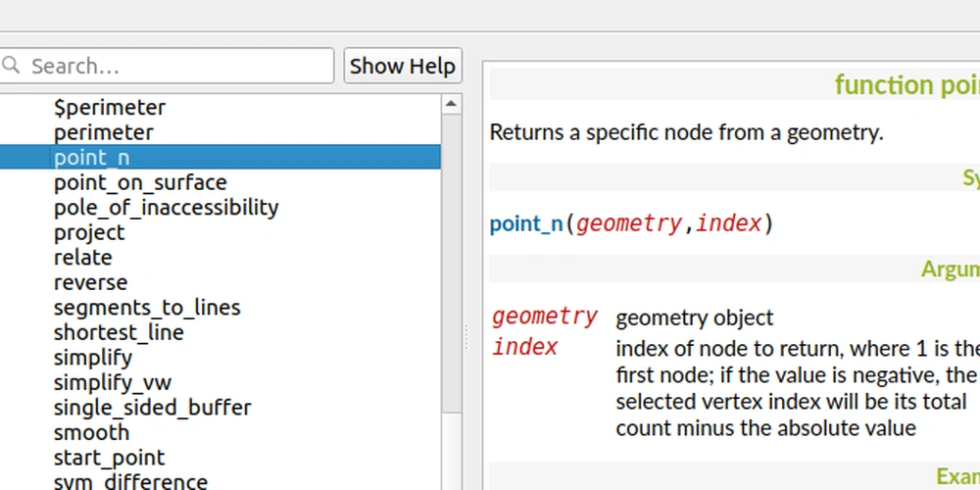The width and height of the screenshot is (980, 490).
Task: Select perimeter in the function list
Action: [103, 132]
